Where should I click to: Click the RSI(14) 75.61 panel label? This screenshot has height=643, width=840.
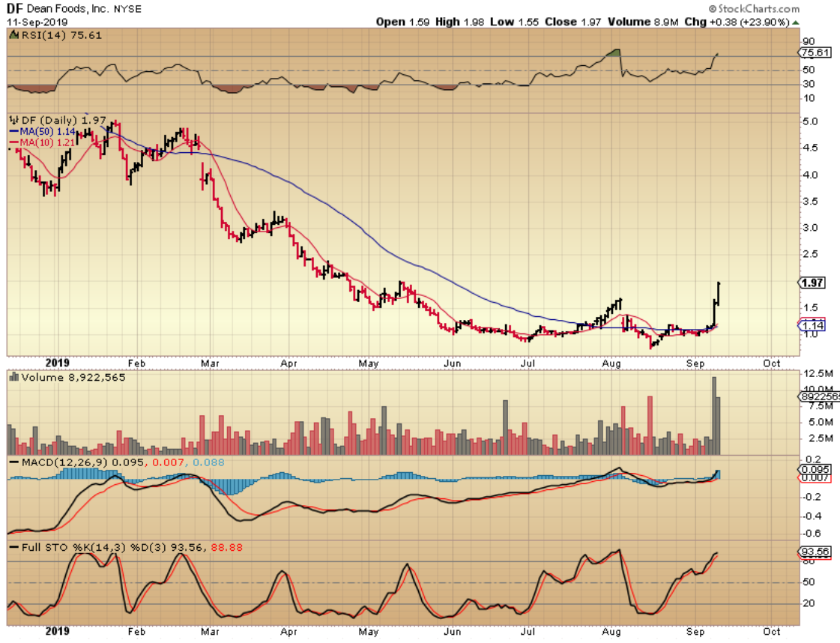tap(61, 35)
